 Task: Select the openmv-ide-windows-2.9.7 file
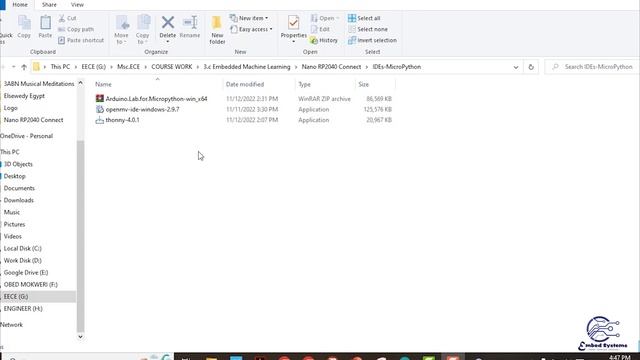coord(142,109)
